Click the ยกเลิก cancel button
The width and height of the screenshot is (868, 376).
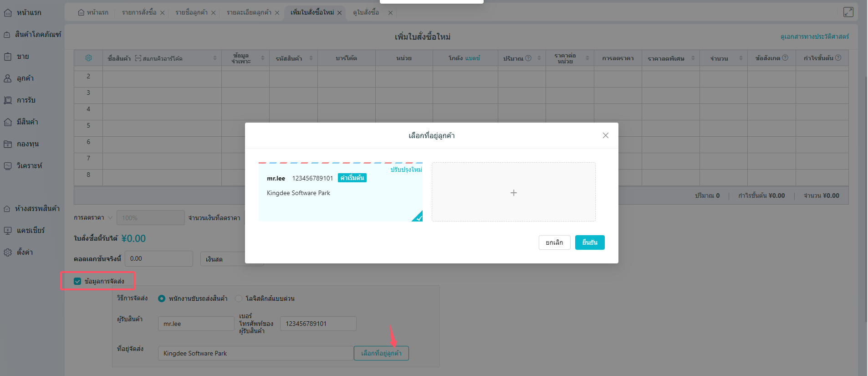554,242
